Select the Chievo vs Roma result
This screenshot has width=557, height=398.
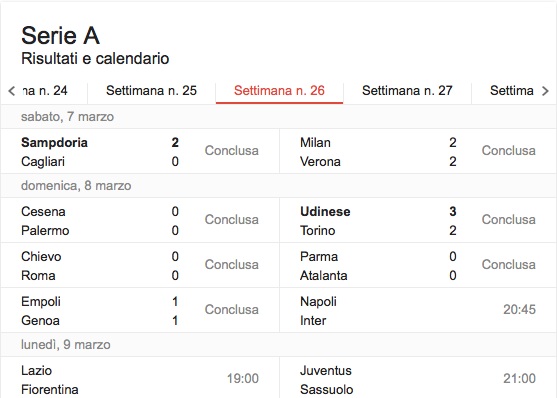click(x=140, y=265)
